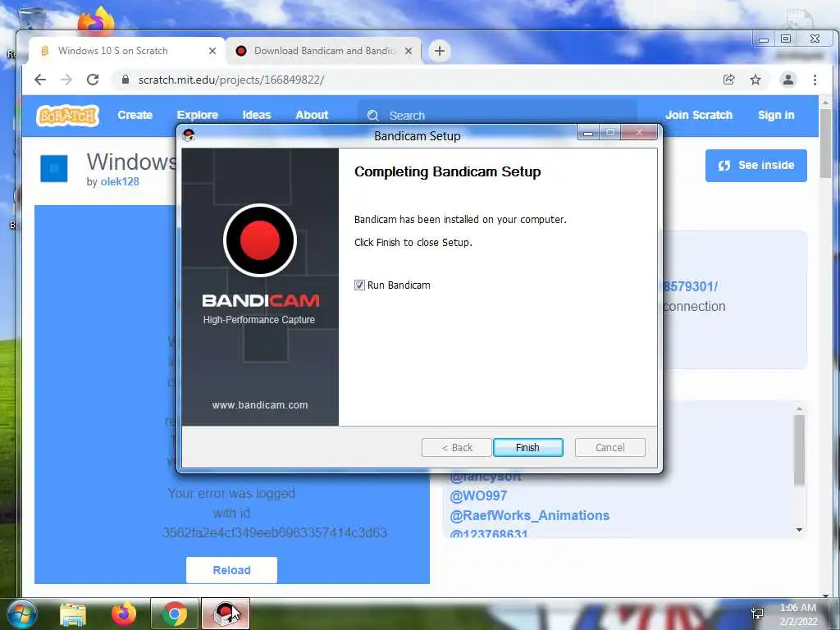This screenshot has width=840, height=630.
Task: Close the Windows 10 S on Scratch tab
Action: click(x=212, y=51)
